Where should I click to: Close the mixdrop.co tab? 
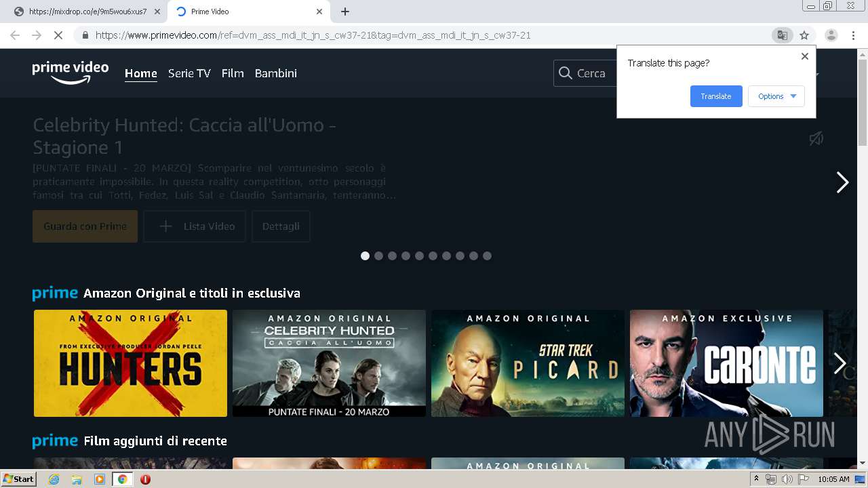[x=157, y=12]
